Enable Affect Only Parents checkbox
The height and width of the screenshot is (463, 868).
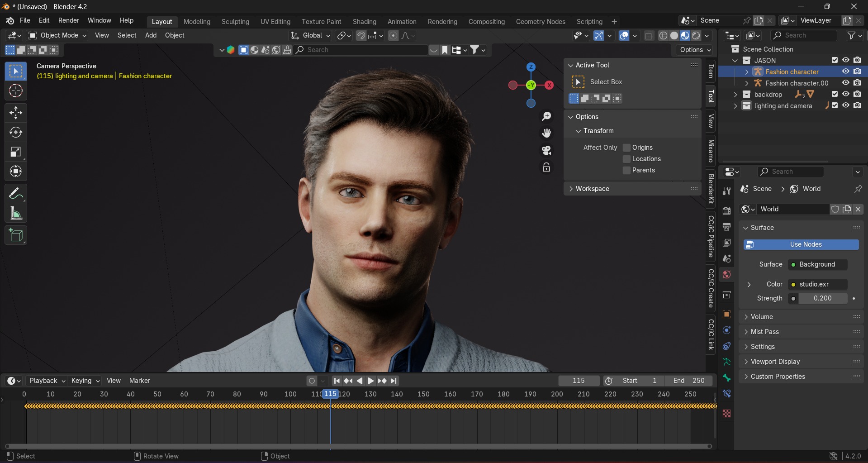(x=626, y=170)
